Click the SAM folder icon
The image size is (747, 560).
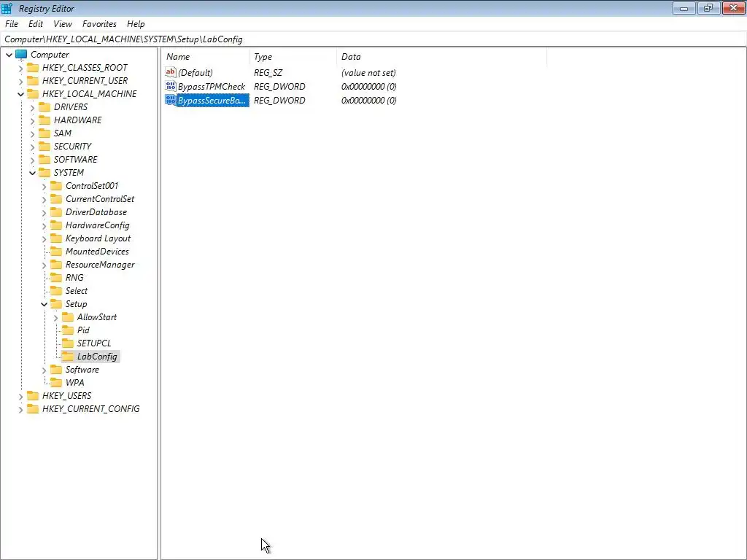click(x=44, y=133)
